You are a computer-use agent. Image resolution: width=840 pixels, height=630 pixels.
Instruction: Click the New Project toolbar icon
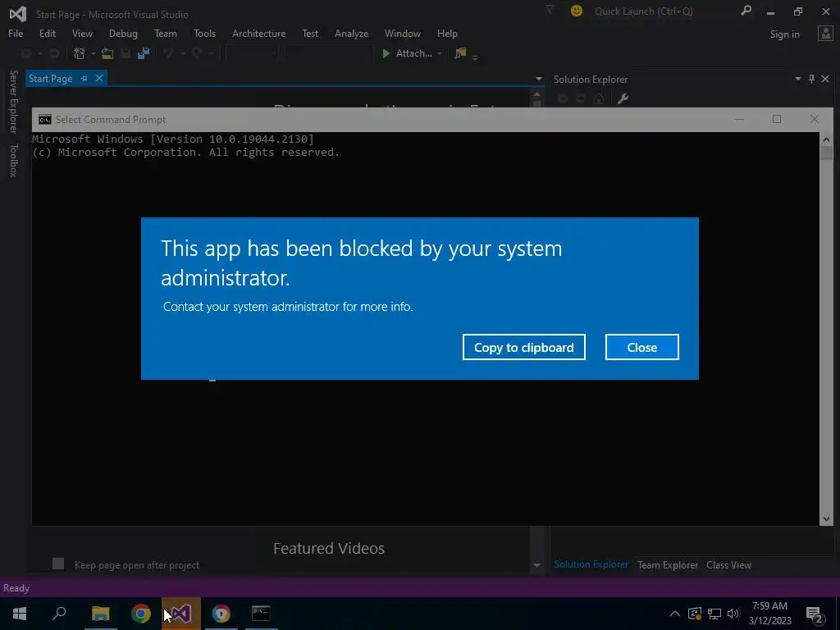(x=80, y=53)
